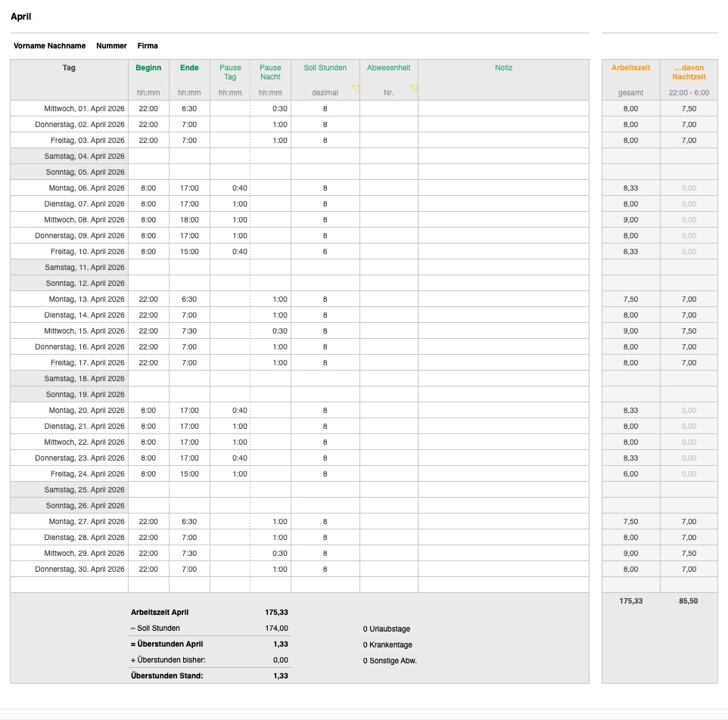The width and height of the screenshot is (728, 720).
Task: Select the Überstunden Stand total 1,33
Action: 280,675
